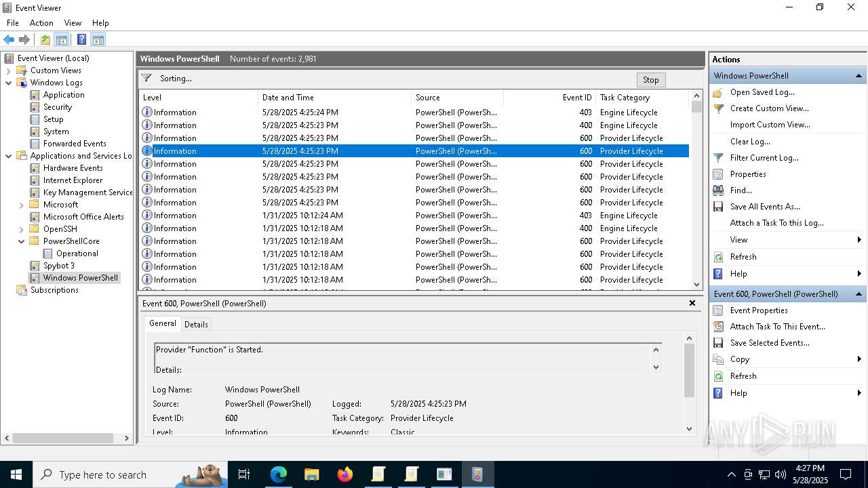This screenshot has height=488, width=868.
Task: Sort by the Event ID column header
Action: pos(549,98)
